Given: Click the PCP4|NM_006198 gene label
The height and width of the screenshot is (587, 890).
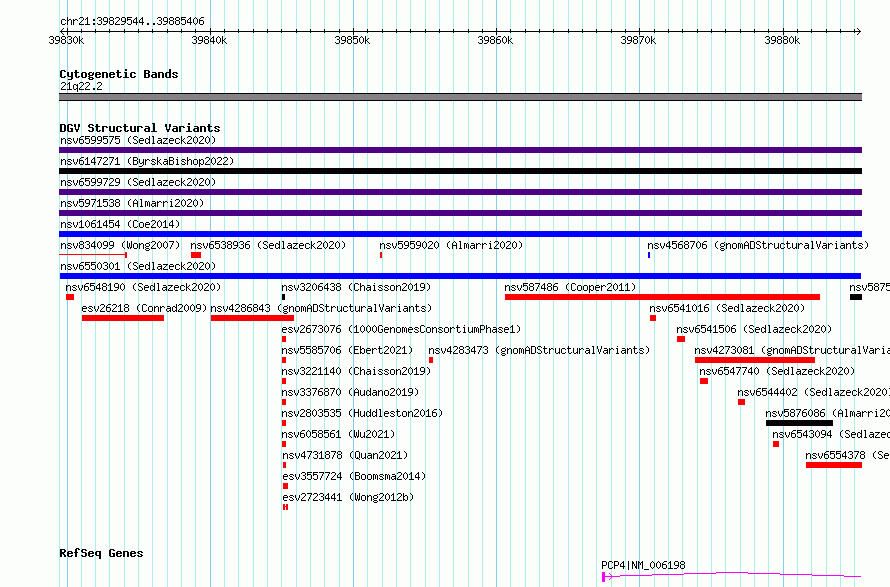Looking at the screenshot, I should (x=643, y=565).
